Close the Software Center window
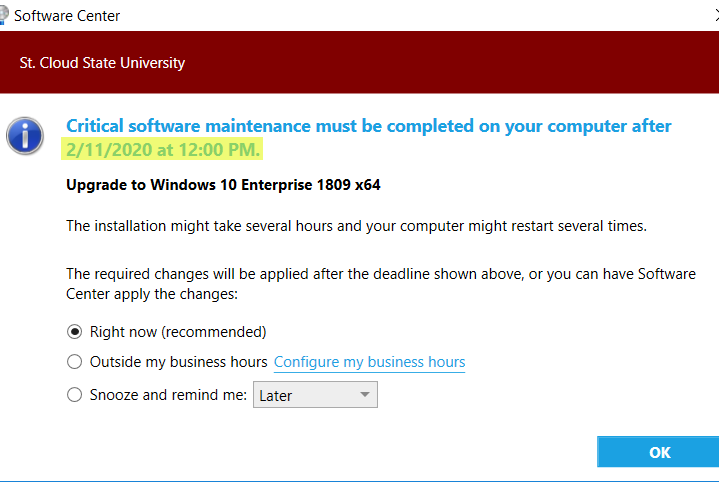 tap(717, 16)
